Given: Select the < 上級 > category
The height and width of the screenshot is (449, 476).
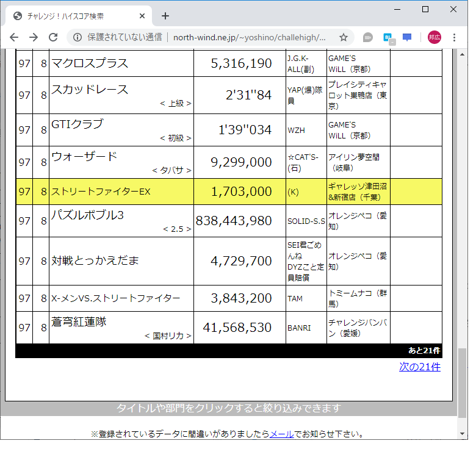Looking at the screenshot, I should coord(176,104).
